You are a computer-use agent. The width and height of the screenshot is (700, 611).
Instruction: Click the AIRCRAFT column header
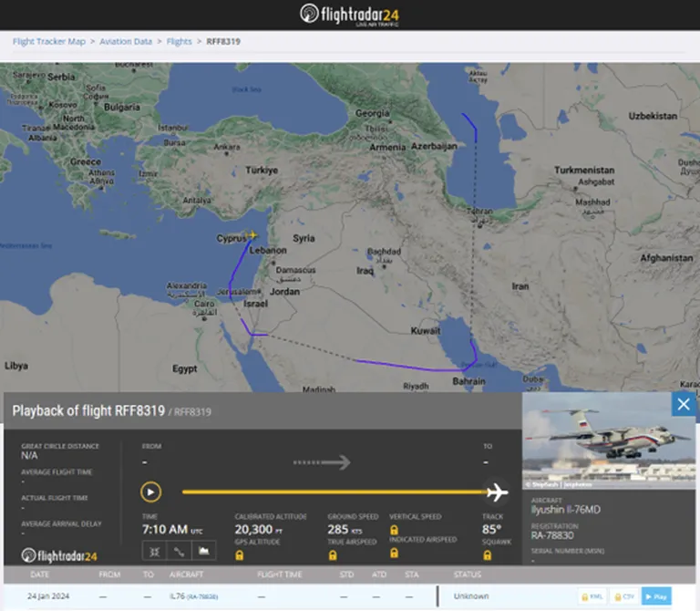(x=186, y=575)
